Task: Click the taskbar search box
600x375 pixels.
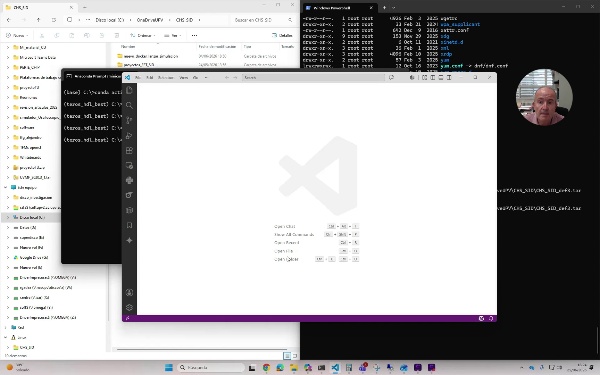Action: 210,367
